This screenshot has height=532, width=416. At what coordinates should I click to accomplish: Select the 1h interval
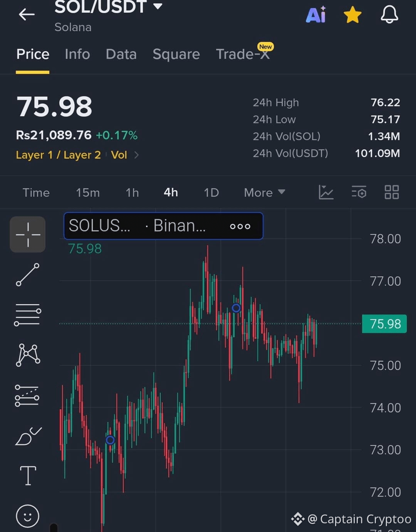pyautogui.click(x=132, y=193)
